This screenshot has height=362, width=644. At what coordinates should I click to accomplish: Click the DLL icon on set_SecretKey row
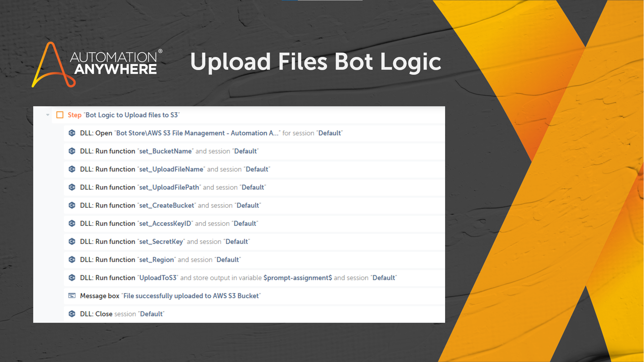coord(72,242)
